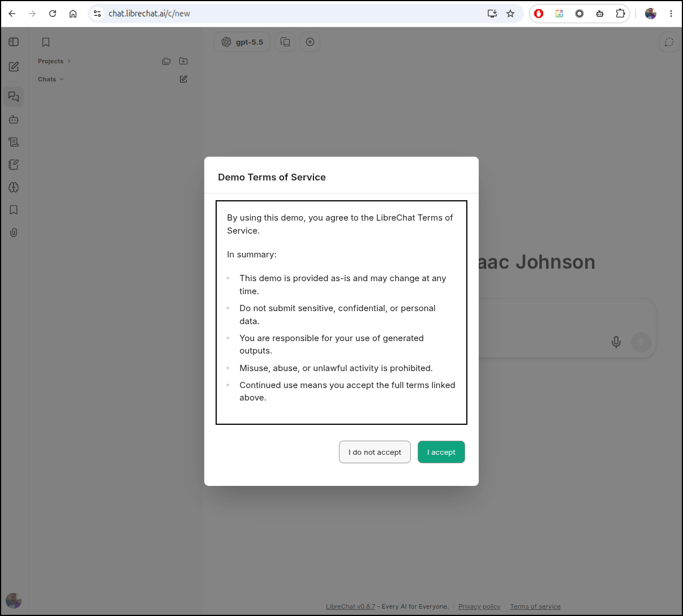Click bookmark filter icon above Projects
Screen dimensions: 683x616
pyautogui.click(x=46, y=42)
